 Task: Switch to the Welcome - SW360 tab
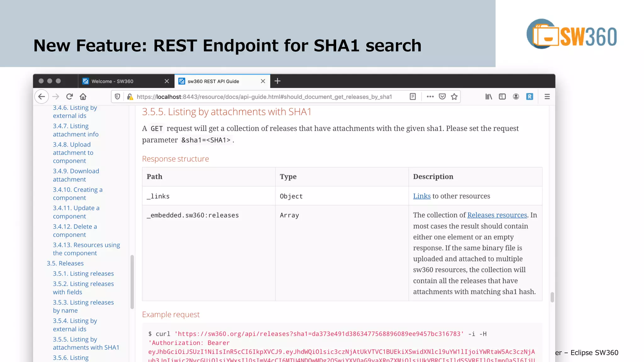[x=126, y=81]
